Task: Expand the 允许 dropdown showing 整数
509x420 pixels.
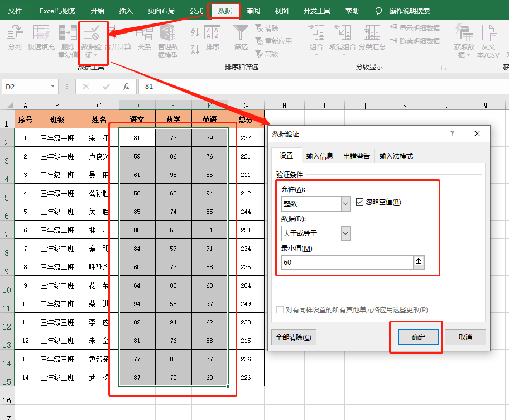Action: [345, 204]
